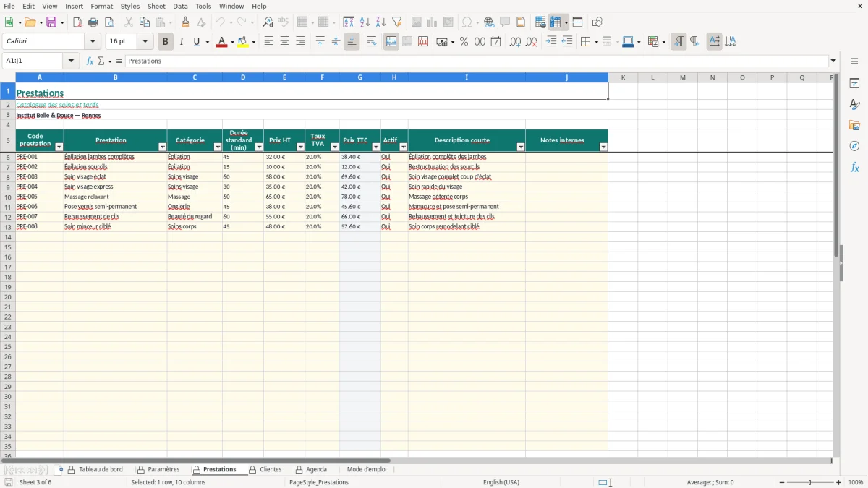Open Function Wizard fx icon
Viewport: 868px width, 488px height.
click(90, 61)
